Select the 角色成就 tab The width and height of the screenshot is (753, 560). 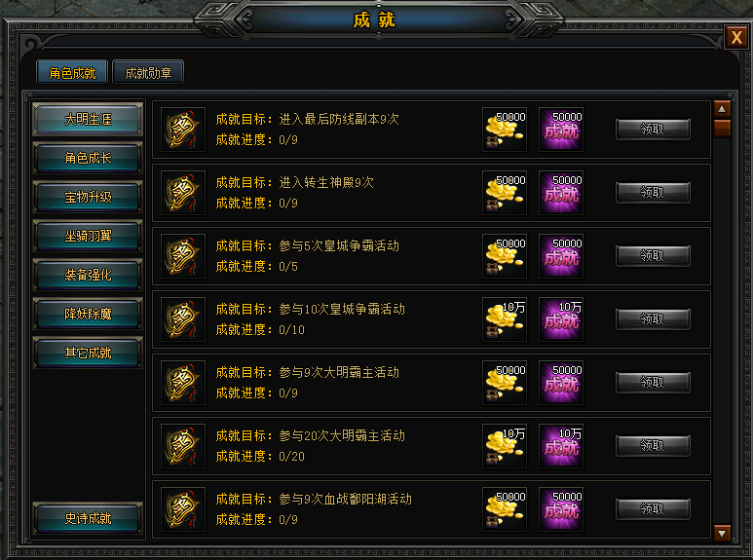tap(72, 72)
